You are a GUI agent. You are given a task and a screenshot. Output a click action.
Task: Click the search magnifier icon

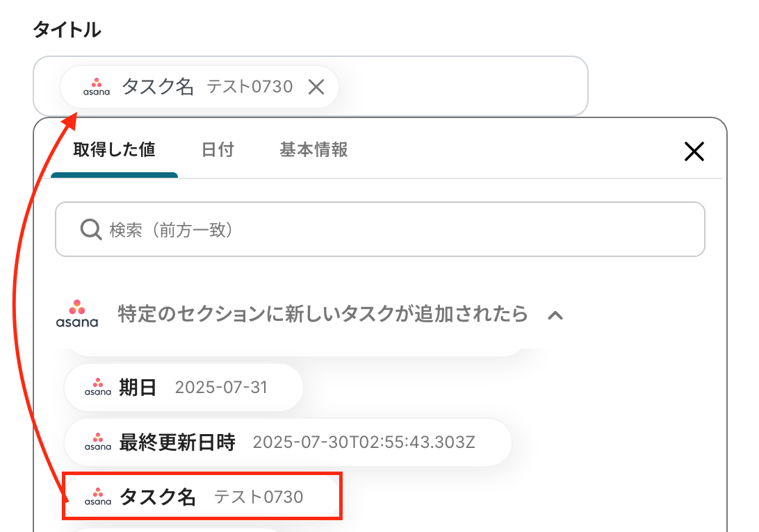pos(91,229)
